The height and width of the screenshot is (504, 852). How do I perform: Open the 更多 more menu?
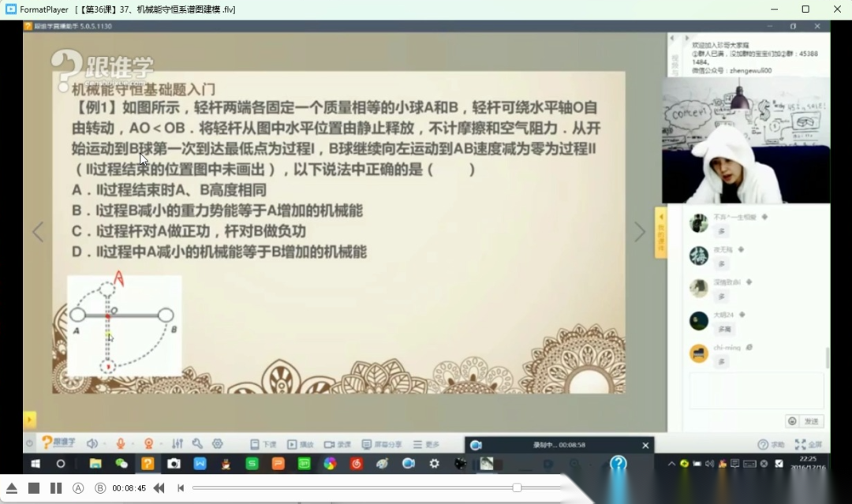tap(426, 444)
